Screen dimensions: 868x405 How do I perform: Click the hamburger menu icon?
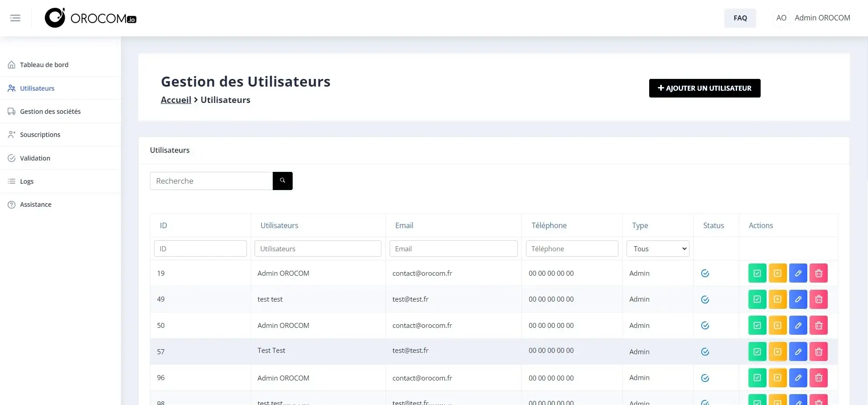click(15, 18)
